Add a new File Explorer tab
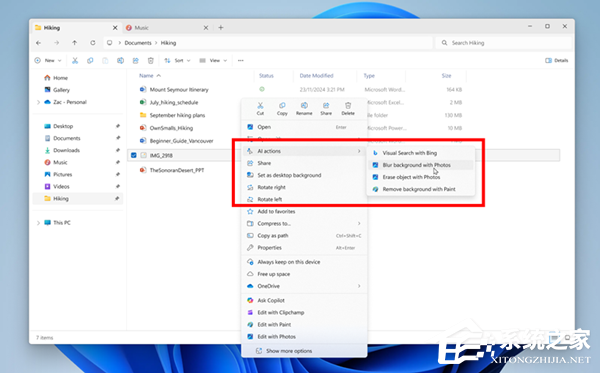The image size is (600, 373). point(221,28)
